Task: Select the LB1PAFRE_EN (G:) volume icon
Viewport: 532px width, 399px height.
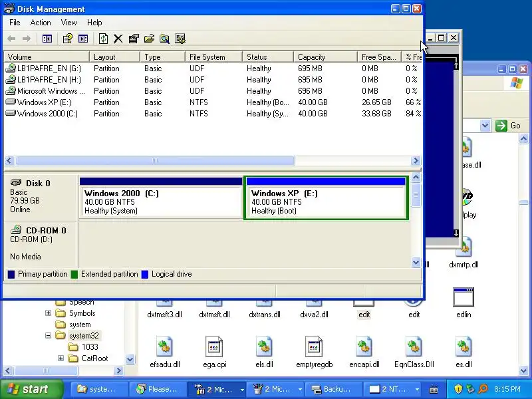Action: [x=11, y=68]
